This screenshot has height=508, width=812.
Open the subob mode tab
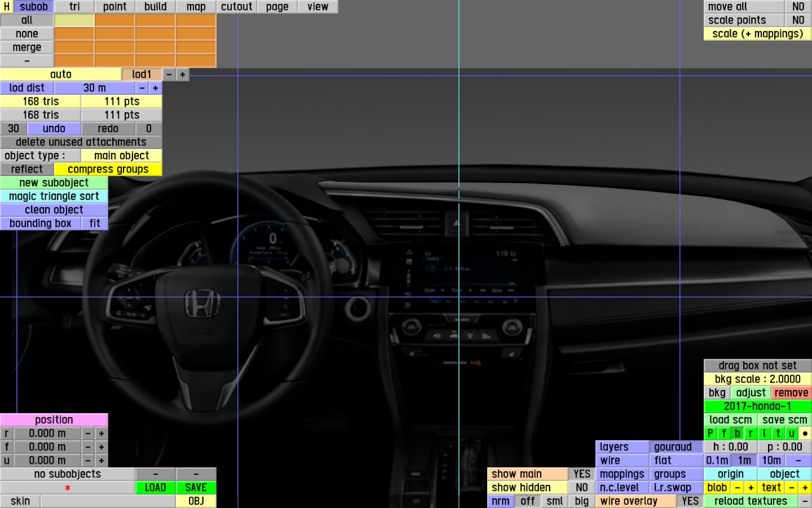(x=34, y=7)
